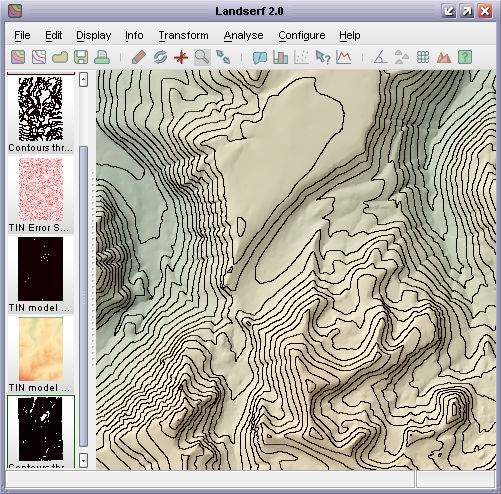Image resolution: width=501 pixels, height=494 pixels.
Task: Click the new raster icon in toolbar
Action: (18, 57)
